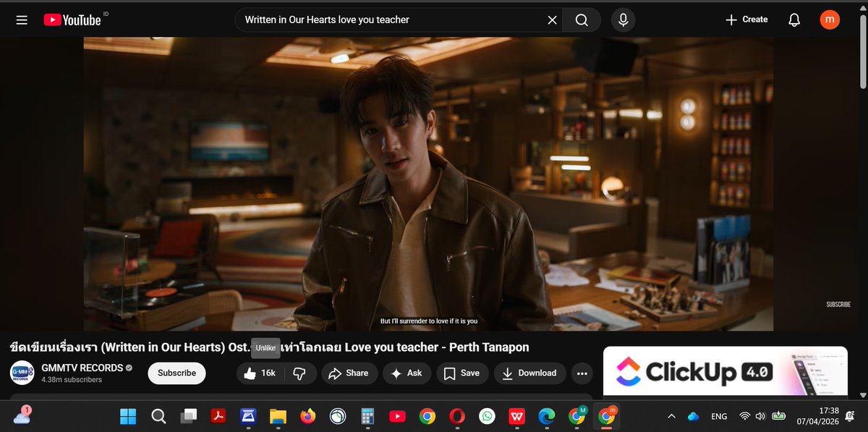
Task: Download this video
Action: click(529, 373)
